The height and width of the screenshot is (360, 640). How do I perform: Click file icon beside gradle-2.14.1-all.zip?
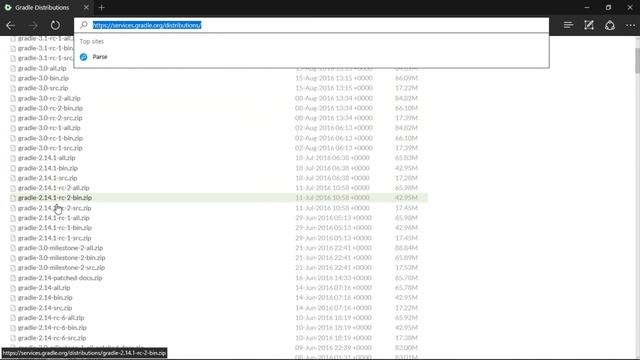pyautogui.click(x=13, y=158)
